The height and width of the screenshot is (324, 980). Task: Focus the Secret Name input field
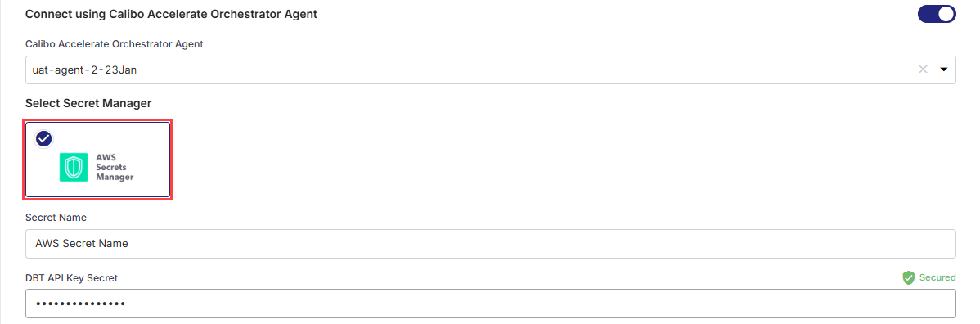(x=491, y=243)
